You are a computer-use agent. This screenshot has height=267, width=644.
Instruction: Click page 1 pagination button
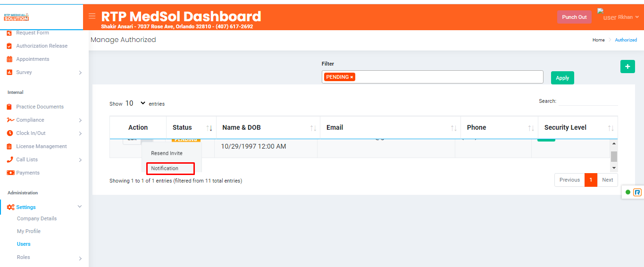(x=591, y=180)
